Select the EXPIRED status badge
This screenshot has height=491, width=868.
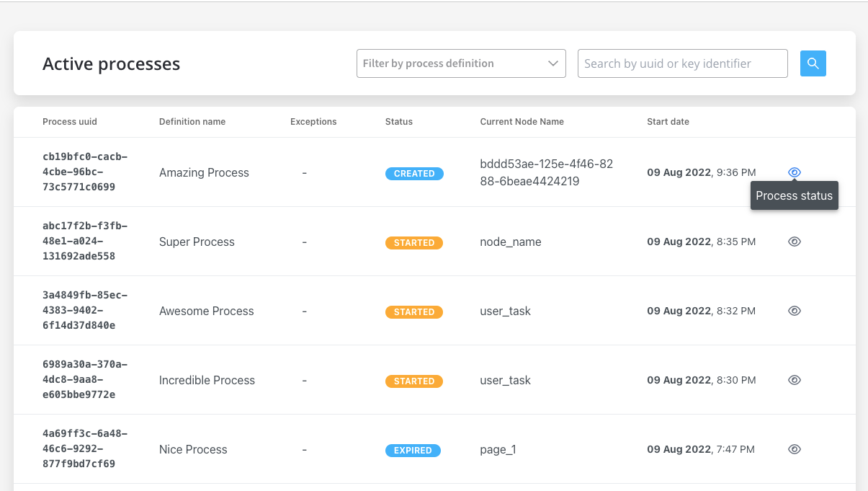[x=413, y=451]
